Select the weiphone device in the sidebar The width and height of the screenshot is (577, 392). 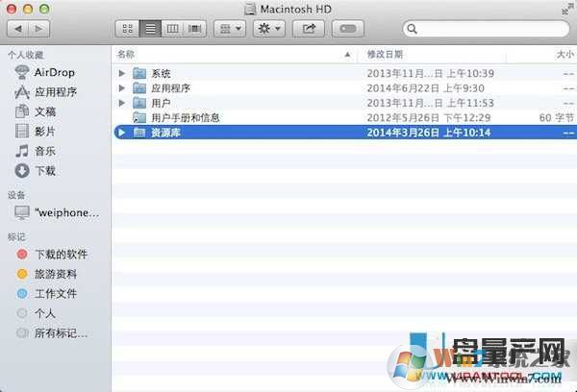[57, 212]
